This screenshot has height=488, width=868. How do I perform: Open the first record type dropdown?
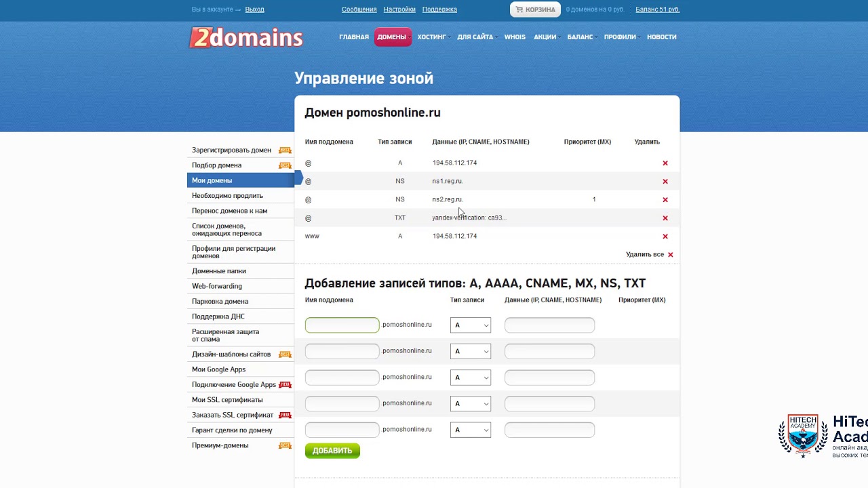[471, 325]
